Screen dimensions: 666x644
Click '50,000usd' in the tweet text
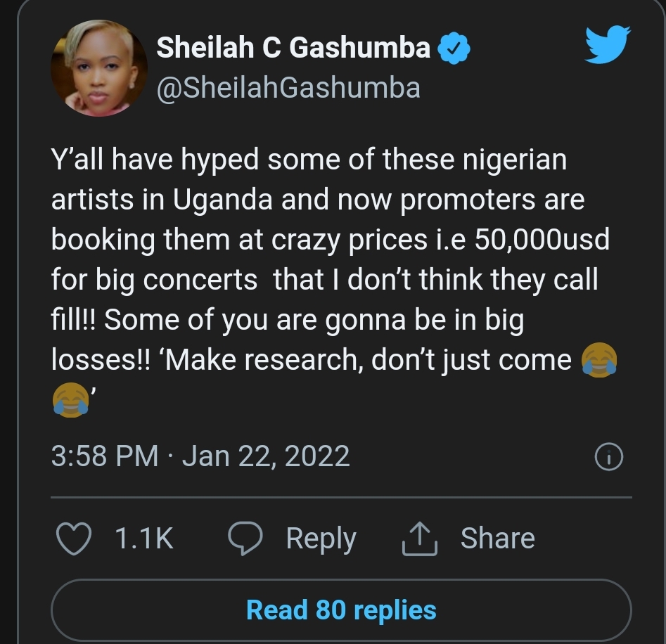542,240
